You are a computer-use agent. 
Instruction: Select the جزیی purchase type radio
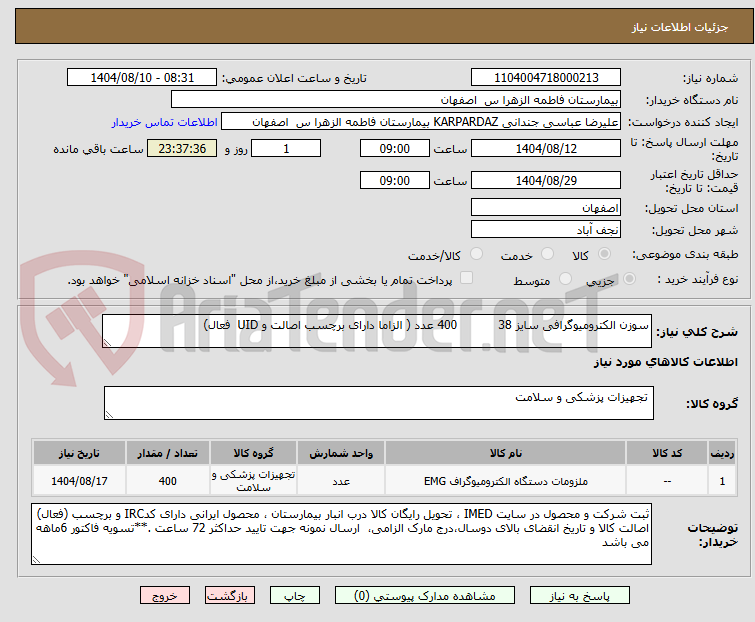click(629, 279)
